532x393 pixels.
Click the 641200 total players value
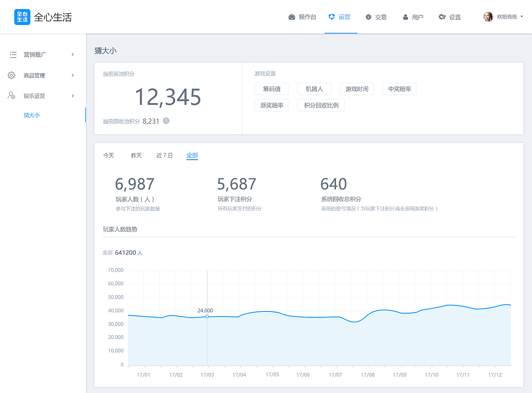tap(126, 252)
